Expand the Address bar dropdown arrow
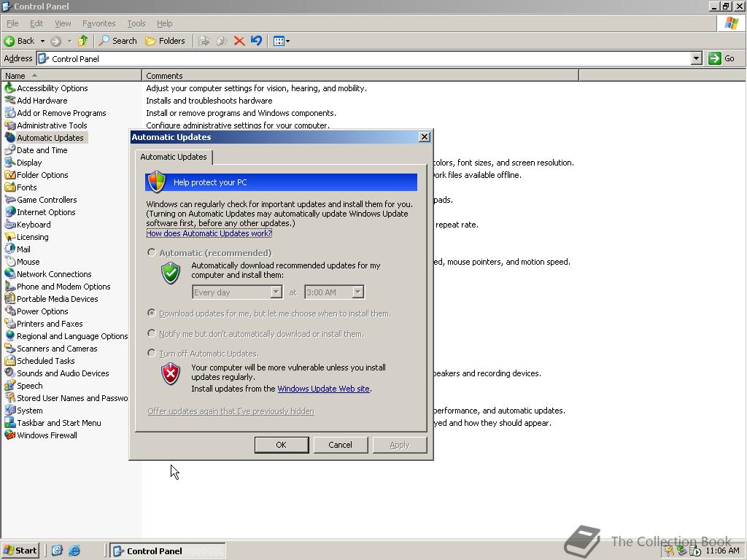This screenshot has height=560, width=747. (697, 58)
